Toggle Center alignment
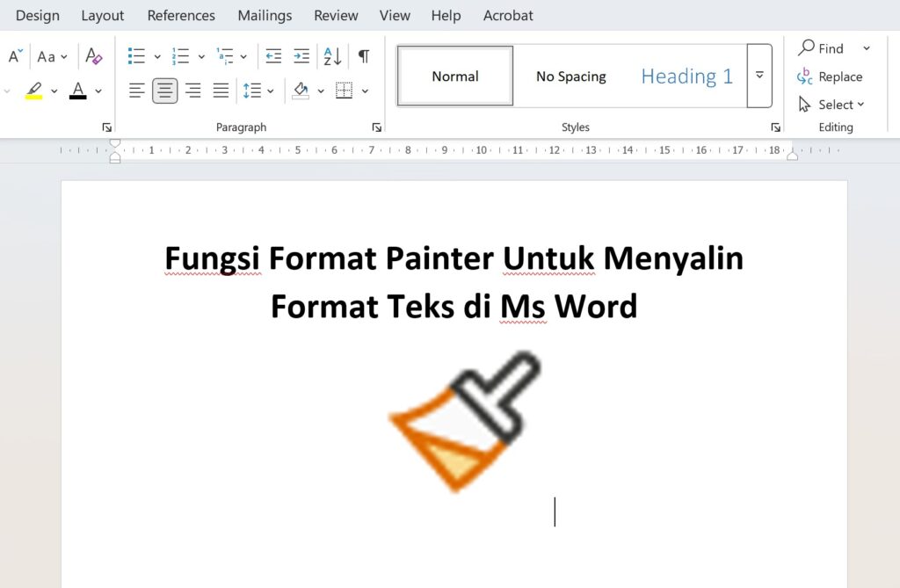Viewport: 900px width, 588px height. click(x=164, y=91)
